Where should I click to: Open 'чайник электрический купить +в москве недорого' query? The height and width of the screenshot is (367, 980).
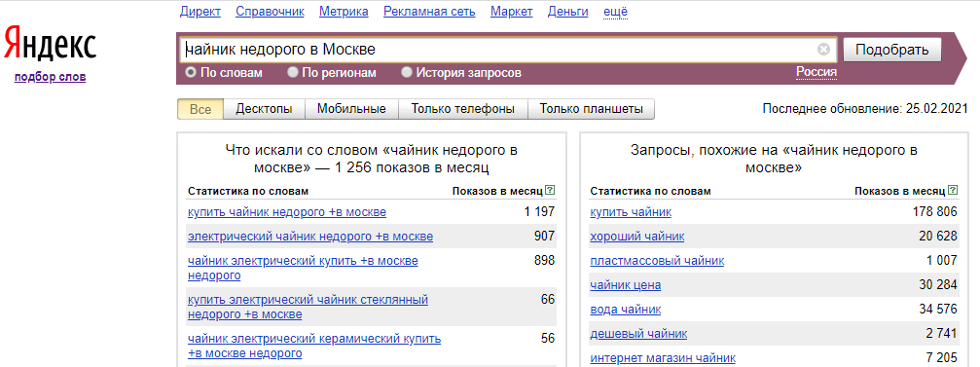303,268
